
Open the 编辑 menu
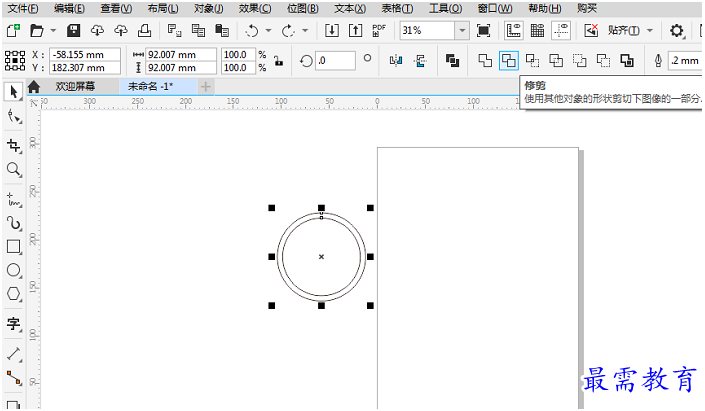[69, 9]
